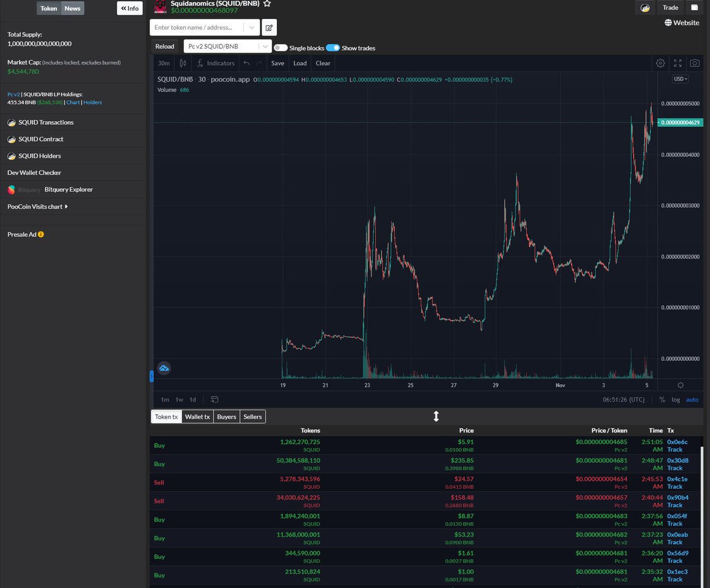Redo the last chart action

click(x=259, y=63)
